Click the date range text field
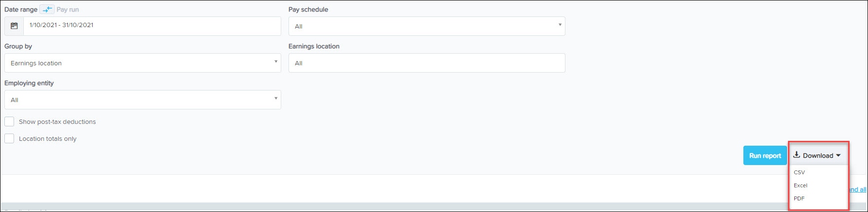 [152, 26]
